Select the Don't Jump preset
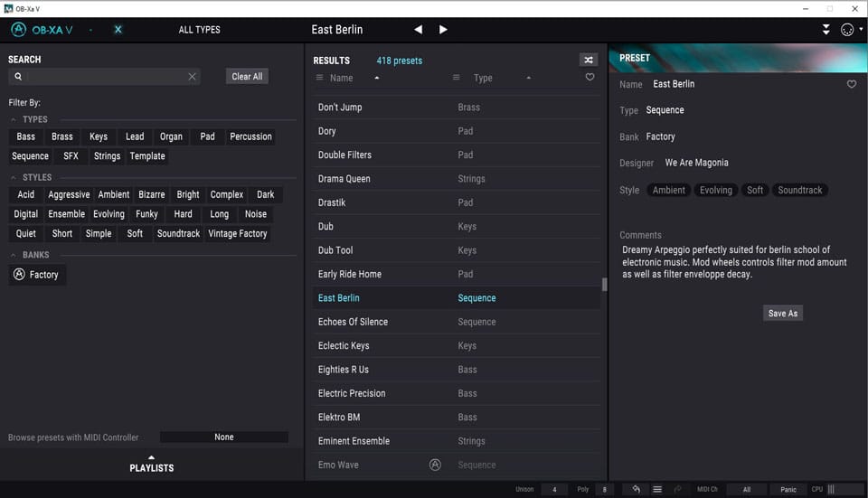This screenshot has width=868, height=498. [x=456, y=108]
